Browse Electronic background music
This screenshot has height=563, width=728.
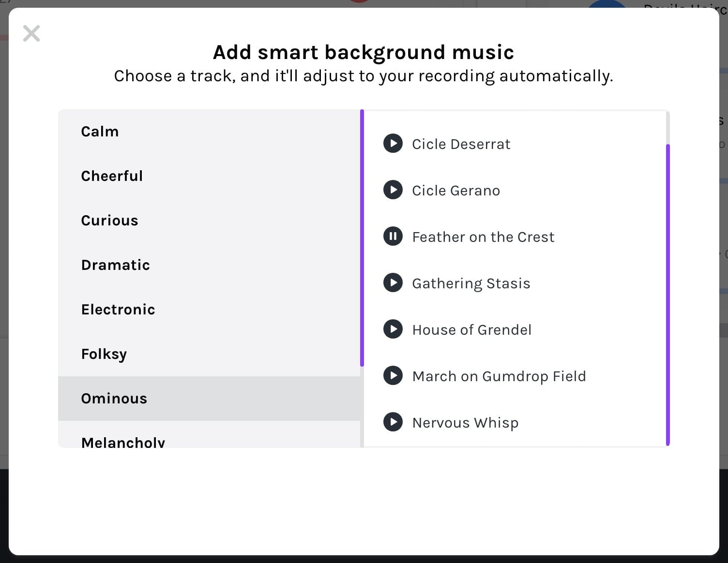(x=118, y=309)
